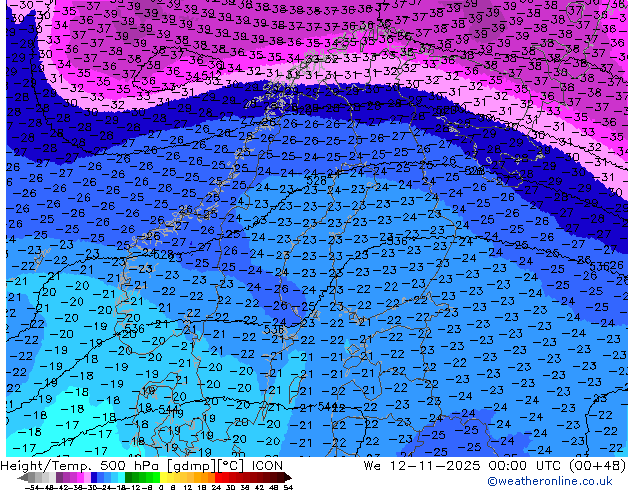Image resolution: width=634 pixels, height=490 pixels.
Task: Pick the bright red 24 legend swatch
Action: (x=218, y=477)
